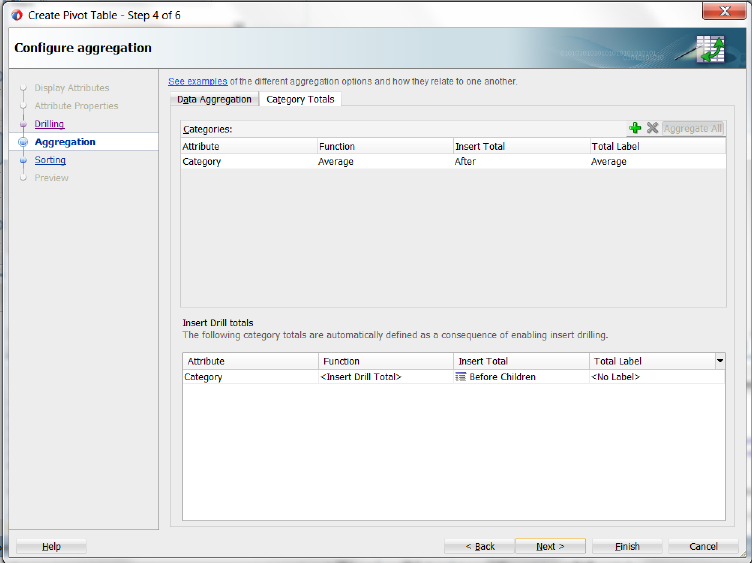Image resolution: width=752 pixels, height=563 pixels.
Task: Open the drill totals column menu arrow
Action: point(720,361)
